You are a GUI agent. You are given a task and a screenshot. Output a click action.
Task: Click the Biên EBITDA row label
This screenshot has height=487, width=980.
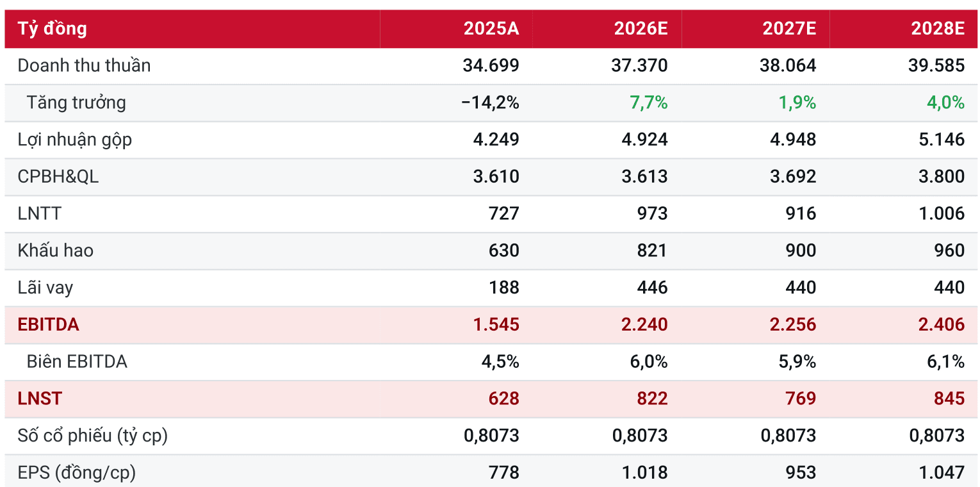(x=77, y=361)
